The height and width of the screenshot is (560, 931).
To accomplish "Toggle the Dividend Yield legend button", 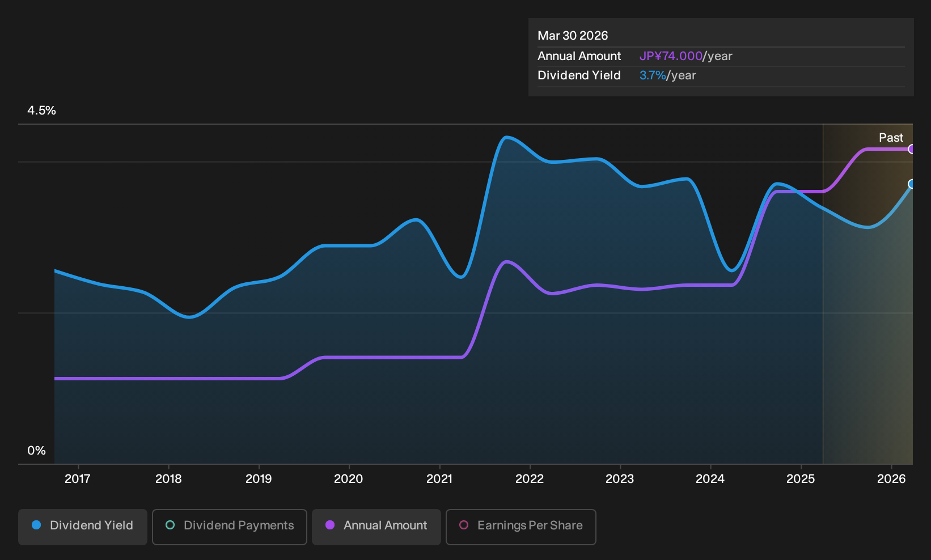I will tap(82, 527).
